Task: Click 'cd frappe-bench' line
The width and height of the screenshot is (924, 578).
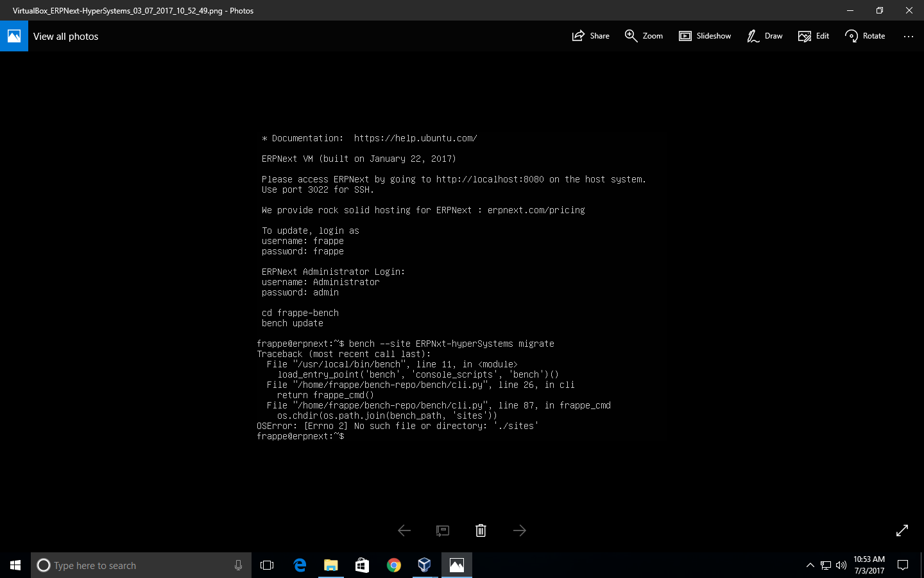Action: click(x=300, y=313)
